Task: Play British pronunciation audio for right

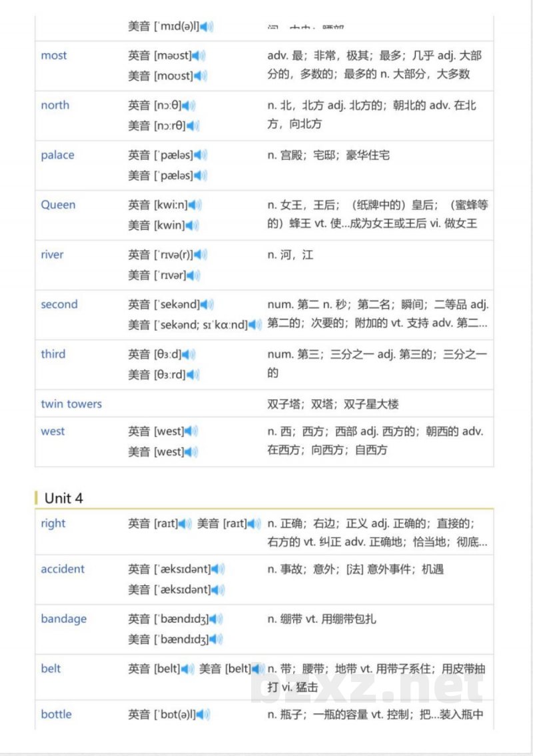Action: [185, 524]
